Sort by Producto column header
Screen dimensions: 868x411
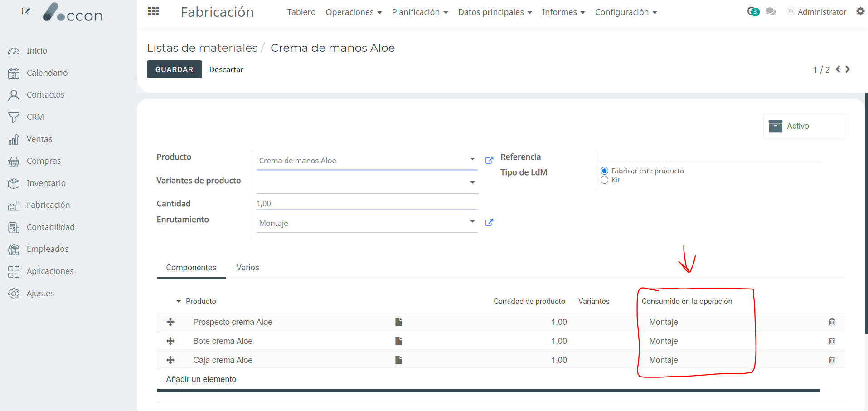coord(201,301)
